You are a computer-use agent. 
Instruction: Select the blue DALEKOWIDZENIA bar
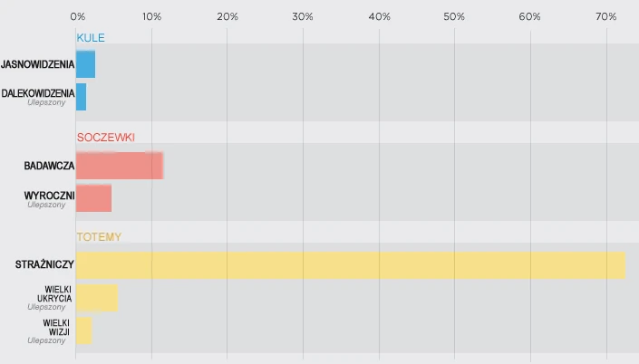pyautogui.click(x=81, y=97)
